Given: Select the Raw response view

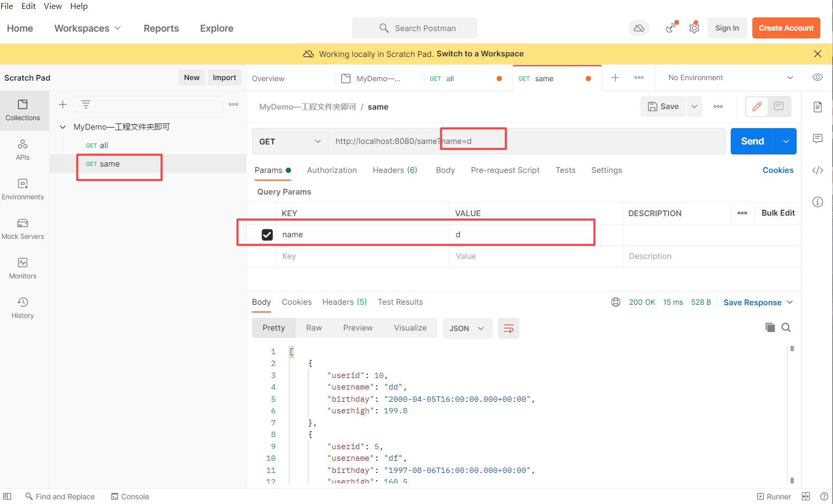Looking at the screenshot, I should (314, 328).
